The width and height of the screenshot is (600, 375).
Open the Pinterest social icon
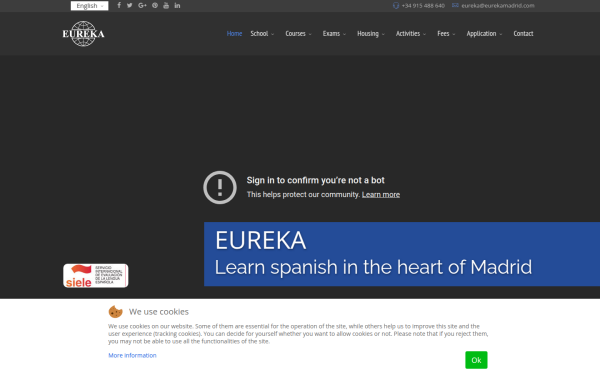coord(155,5)
